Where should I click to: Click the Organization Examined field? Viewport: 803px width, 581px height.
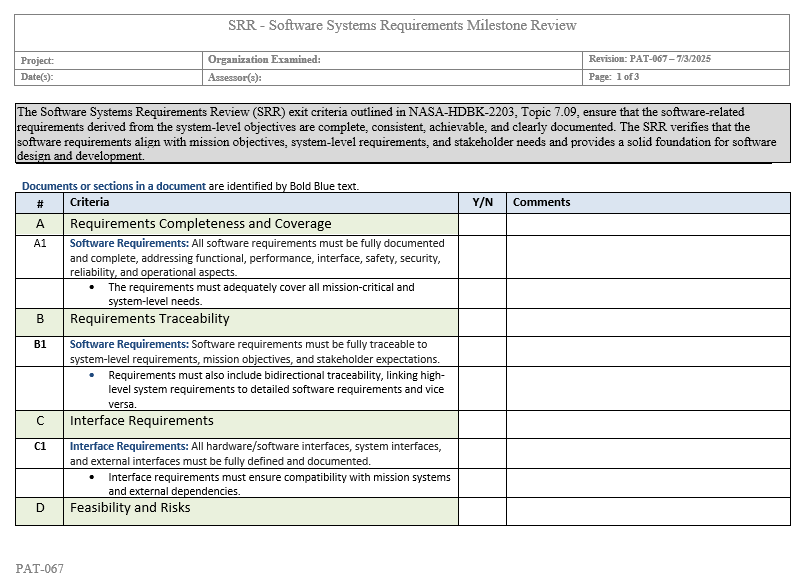393,60
